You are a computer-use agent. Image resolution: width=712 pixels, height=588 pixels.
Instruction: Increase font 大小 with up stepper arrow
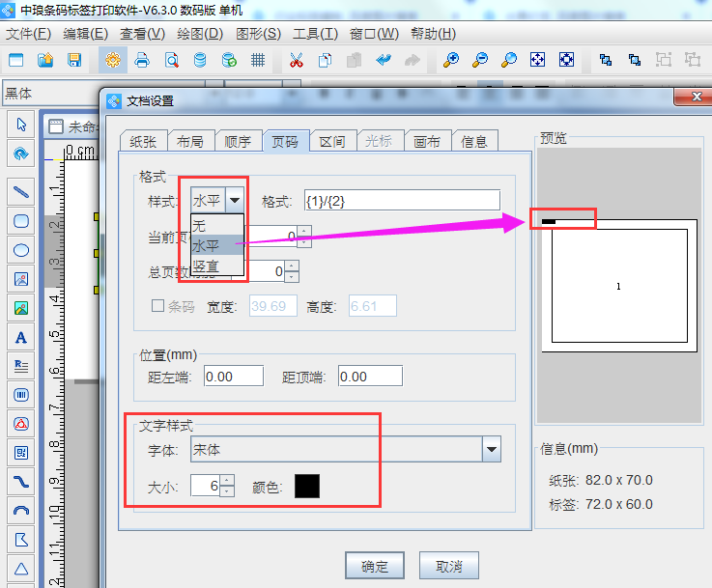coord(227,481)
